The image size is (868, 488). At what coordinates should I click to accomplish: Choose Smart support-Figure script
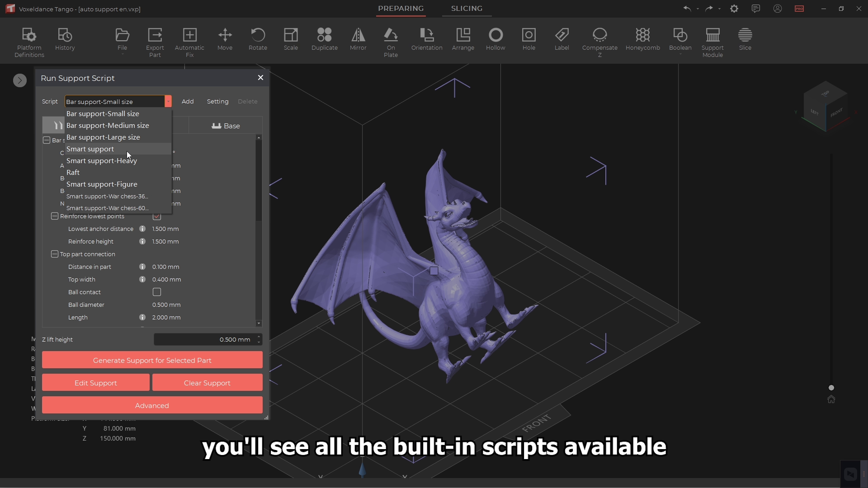tap(118, 184)
